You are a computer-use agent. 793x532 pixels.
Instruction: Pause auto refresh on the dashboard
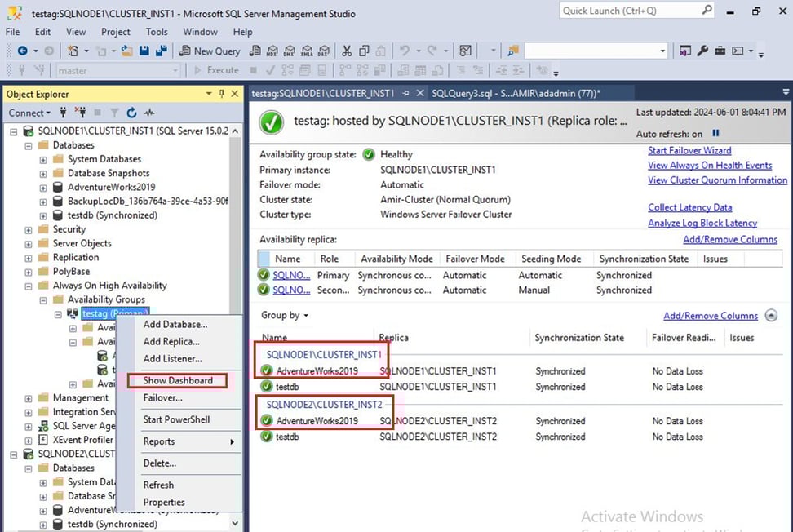(x=716, y=133)
